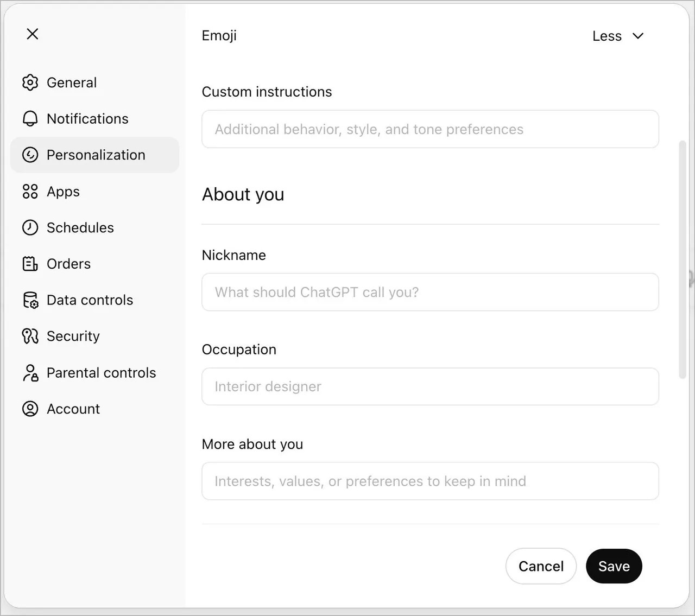Screen dimensions: 695x616
Task: Select the Parental controls icon
Action: pyautogui.click(x=30, y=373)
